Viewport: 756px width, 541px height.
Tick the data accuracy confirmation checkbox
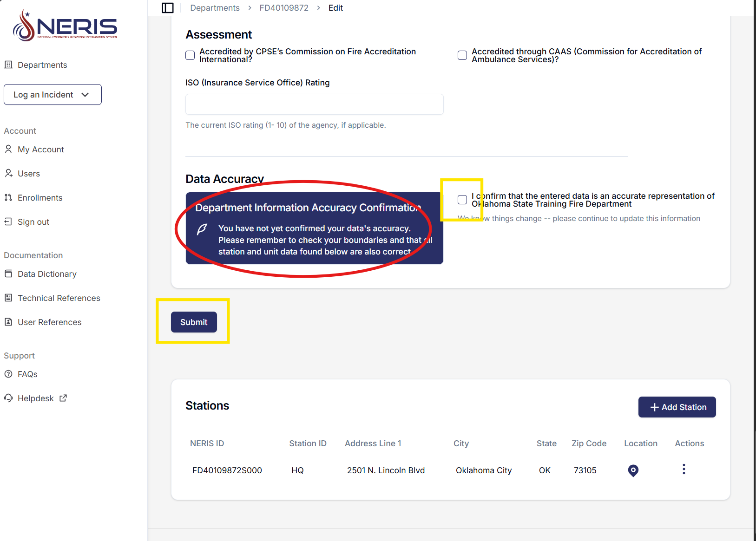click(462, 200)
